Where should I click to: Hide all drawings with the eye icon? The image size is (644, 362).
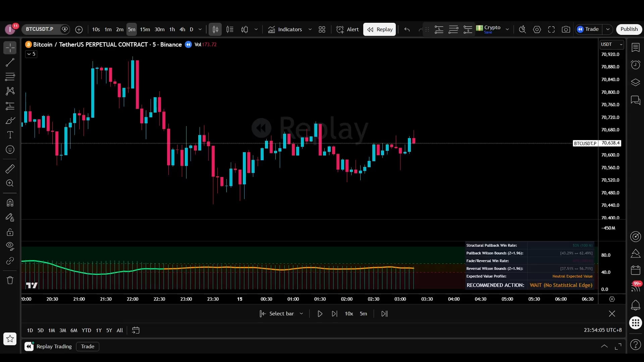pyautogui.click(x=10, y=246)
